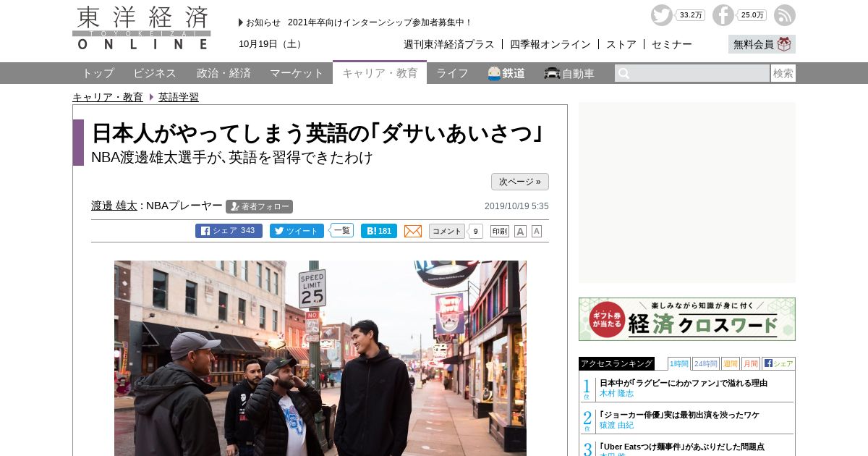Open the RSS feed icon
The width and height of the screenshot is (868, 456).
point(785,15)
